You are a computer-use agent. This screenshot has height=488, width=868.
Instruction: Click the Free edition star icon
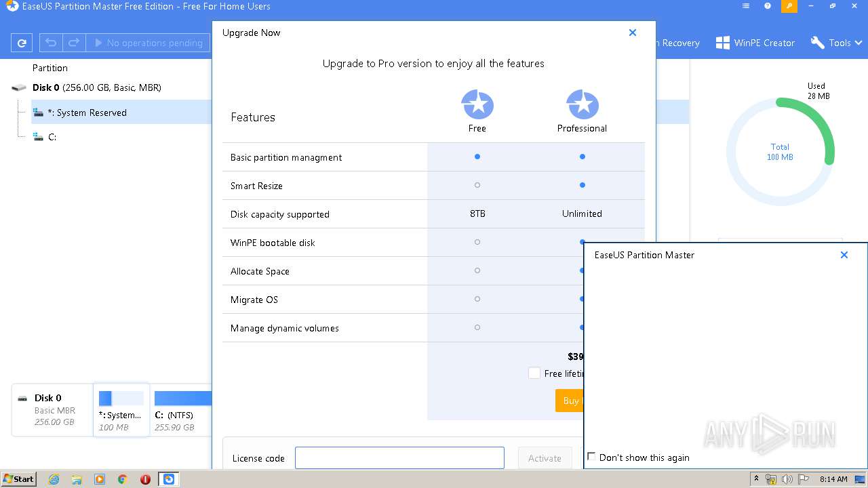click(477, 104)
